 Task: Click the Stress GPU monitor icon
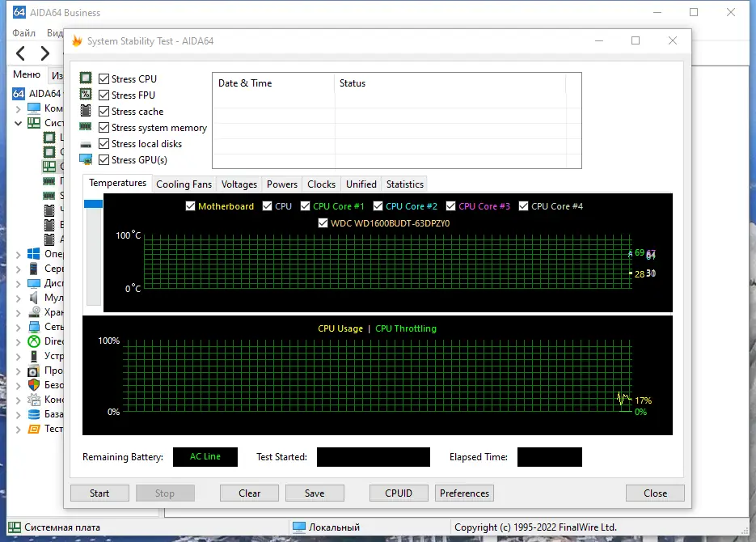[x=86, y=159]
